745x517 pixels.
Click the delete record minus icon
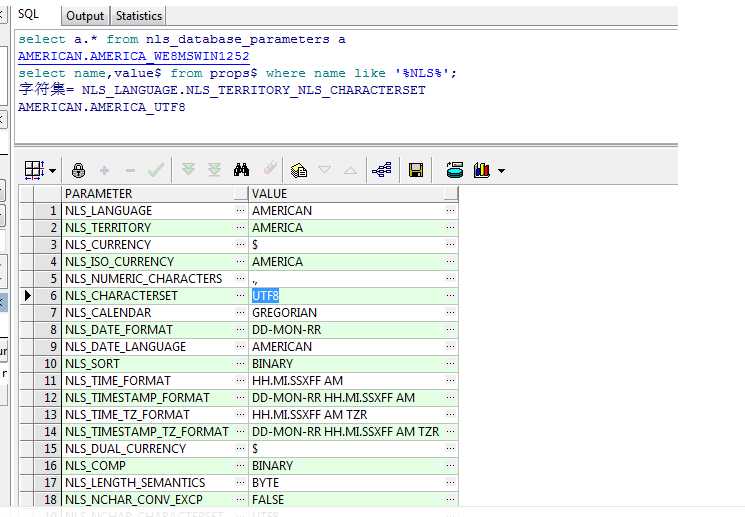coord(130,170)
